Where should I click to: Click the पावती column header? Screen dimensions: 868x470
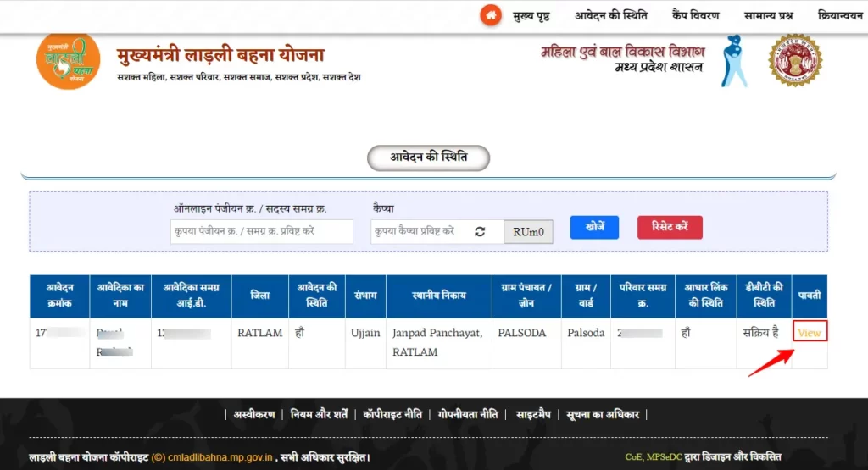point(810,296)
